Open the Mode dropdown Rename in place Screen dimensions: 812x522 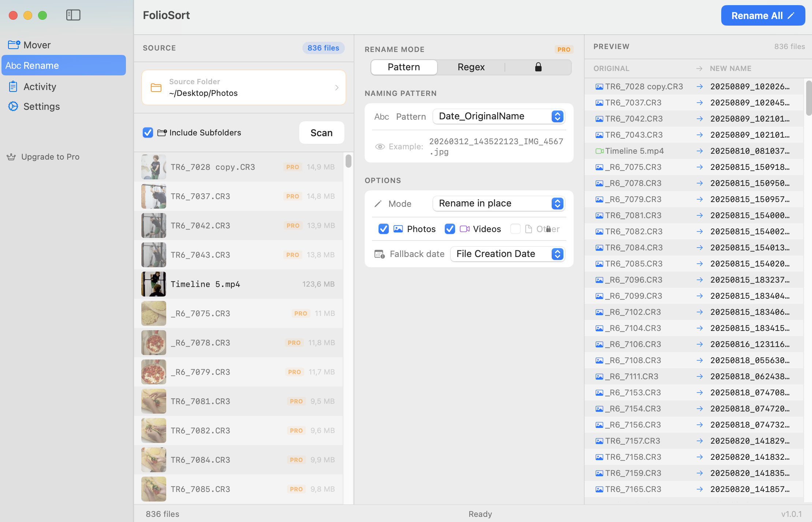pyautogui.click(x=499, y=204)
